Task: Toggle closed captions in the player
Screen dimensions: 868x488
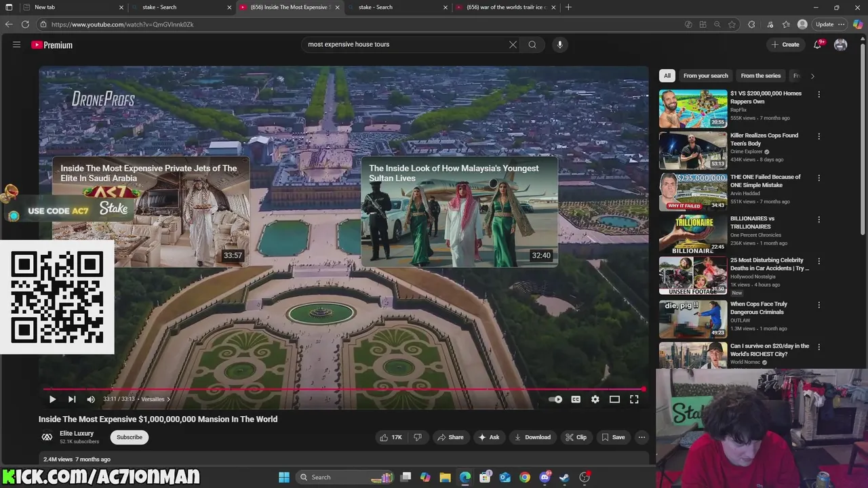Action: 576,399
